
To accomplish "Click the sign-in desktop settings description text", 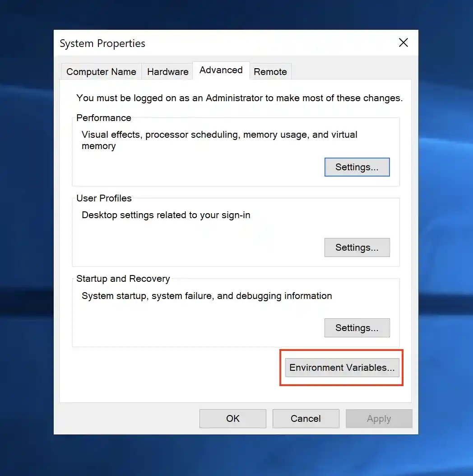I will click(166, 215).
